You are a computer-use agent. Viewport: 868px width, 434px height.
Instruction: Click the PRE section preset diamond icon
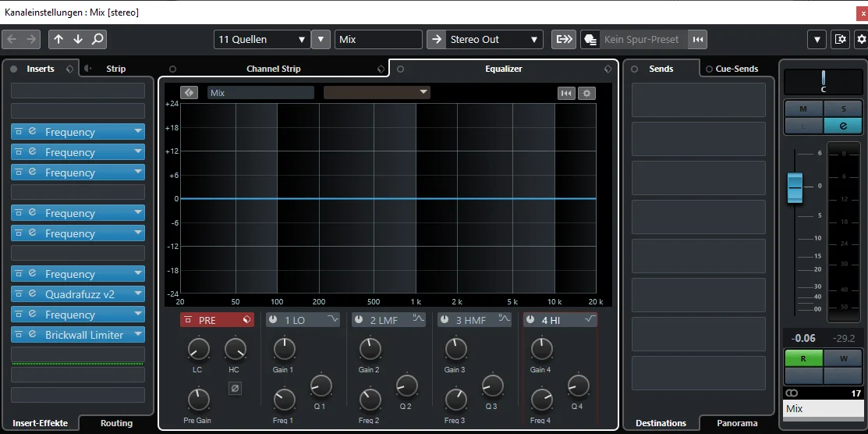(x=246, y=320)
